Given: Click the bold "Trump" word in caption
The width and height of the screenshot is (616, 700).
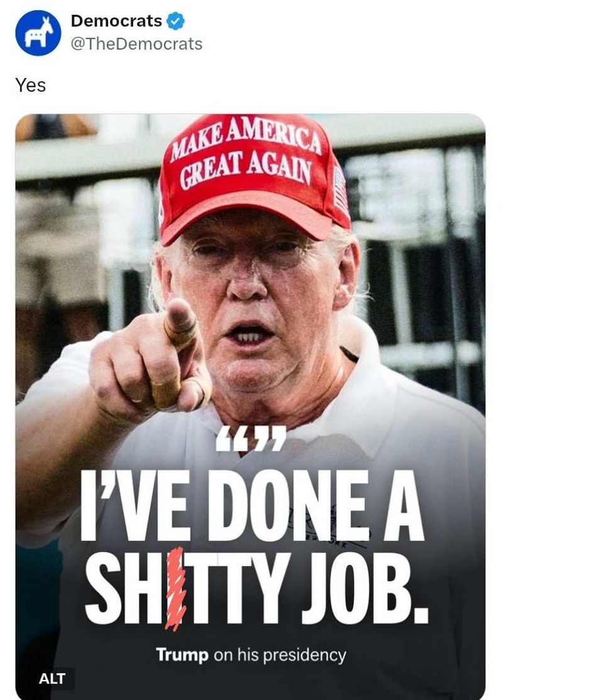Looking at the screenshot, I should tap(182, 655).
